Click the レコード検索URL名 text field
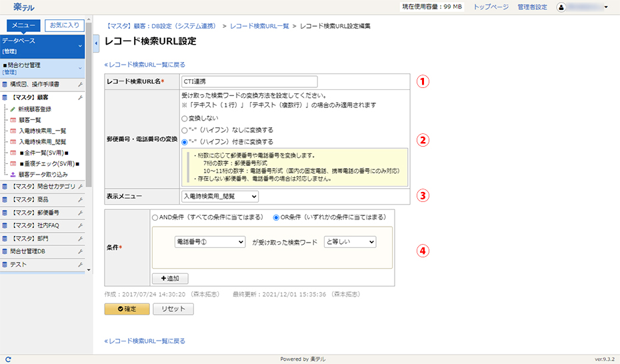Image resolution: width=620 pixels, height=364 pixels. (250, 81)
